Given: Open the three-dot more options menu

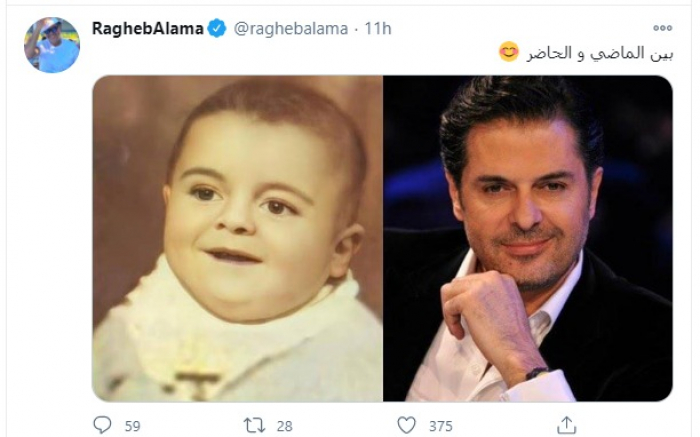Looking at the screenshot, I should pyautogui.click(x=662, y=28).
